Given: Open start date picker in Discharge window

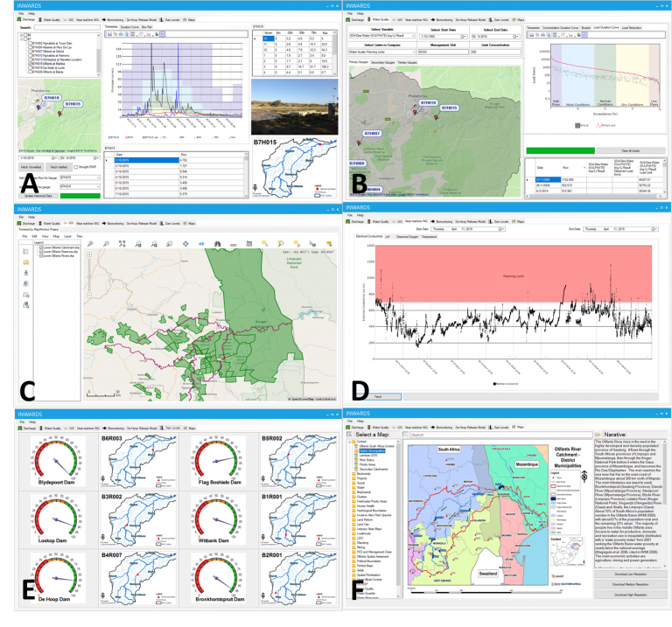Looking at the screenshot, I should coord(55,158).
